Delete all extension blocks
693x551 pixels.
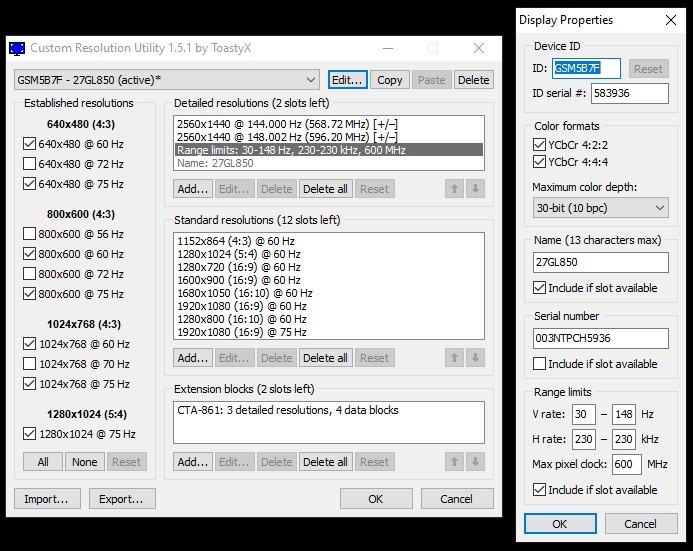click(325, 462)
